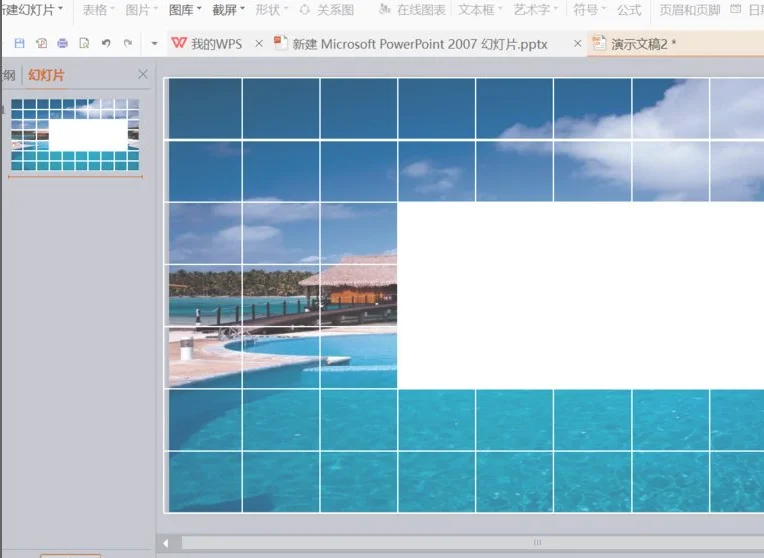The width and height of the screenshot is (764, 558).
Task: Close the 新建 Microsoft PowerPoint 2007 幻灯片.pptx tab
Action: [577, 43]
